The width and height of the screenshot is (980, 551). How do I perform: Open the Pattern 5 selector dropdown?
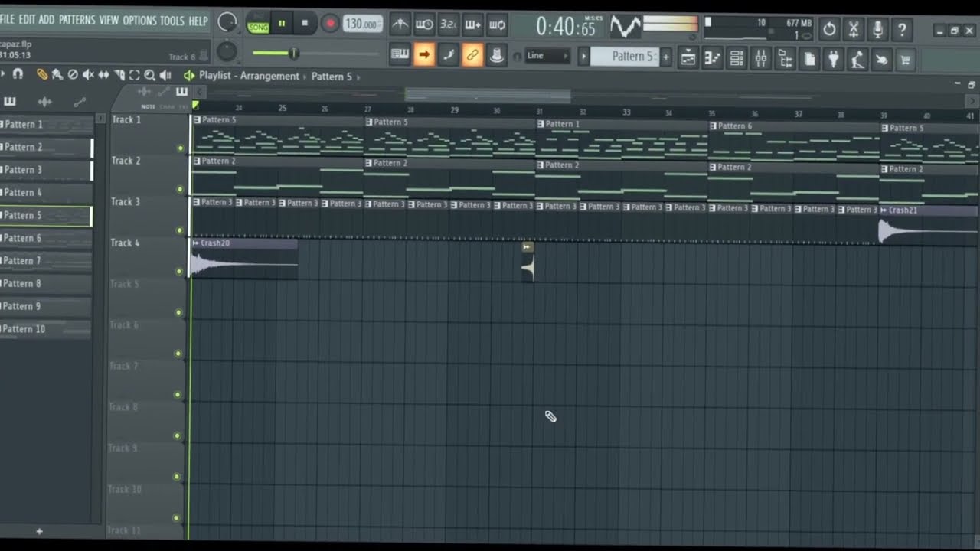(624, 56)
